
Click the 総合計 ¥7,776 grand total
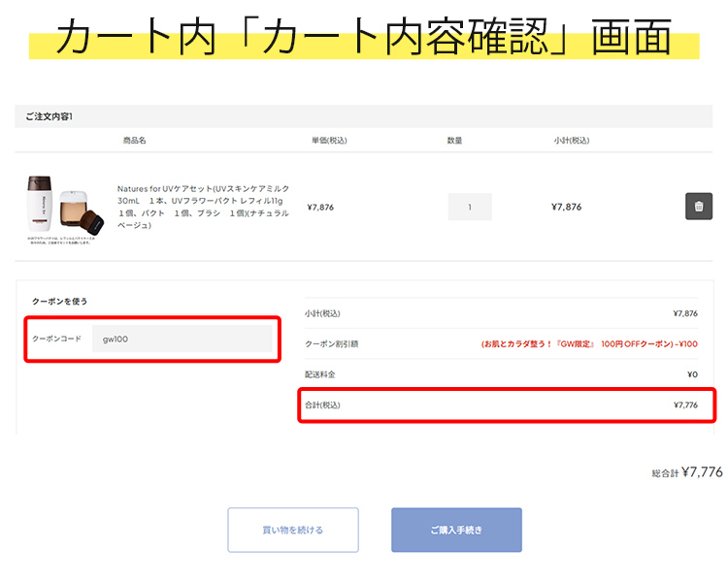click(x=687, y=472)
